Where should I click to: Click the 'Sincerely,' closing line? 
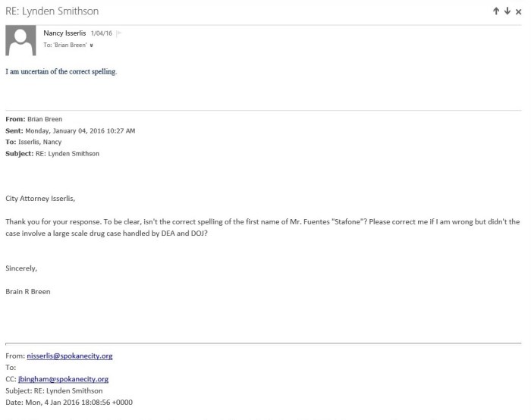pyautogui.click(x=21, y=268)
